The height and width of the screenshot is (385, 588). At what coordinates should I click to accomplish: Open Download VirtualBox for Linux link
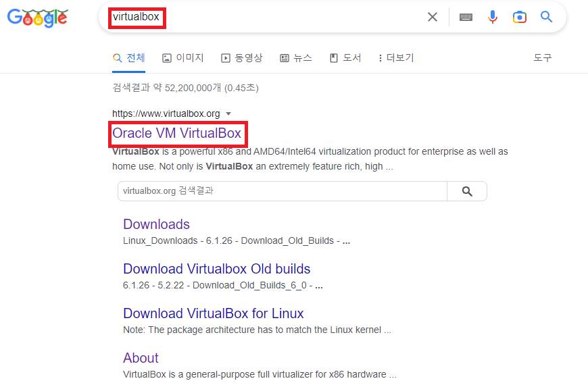214,313
